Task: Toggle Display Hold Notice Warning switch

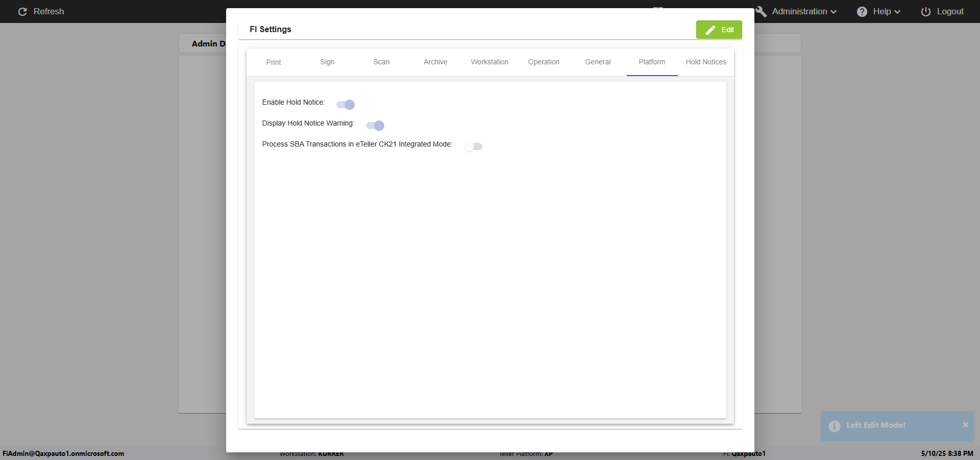Action: [x=375, y=125]
